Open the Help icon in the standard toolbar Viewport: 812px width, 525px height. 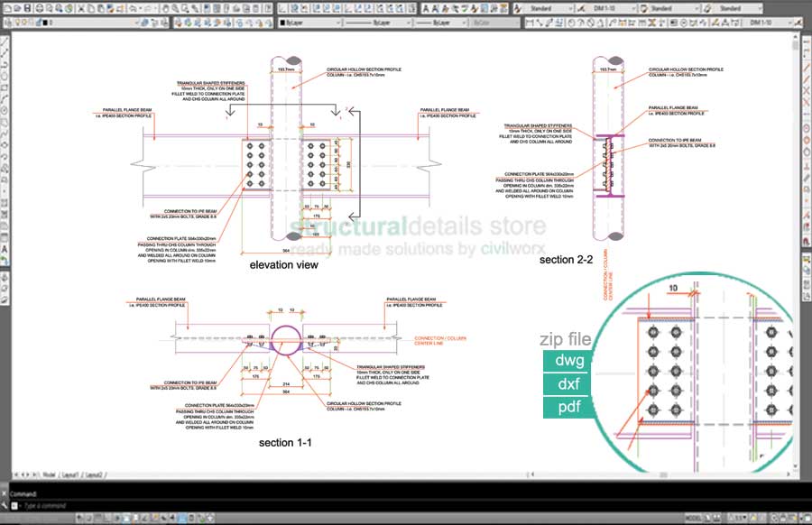[x=267, y=8]
